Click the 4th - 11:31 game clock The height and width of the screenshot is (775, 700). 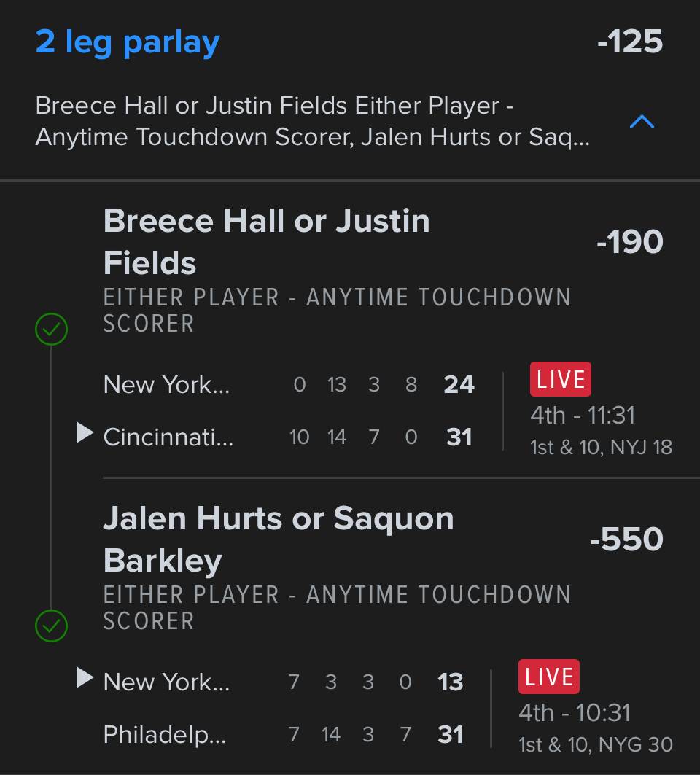(583, 416)
